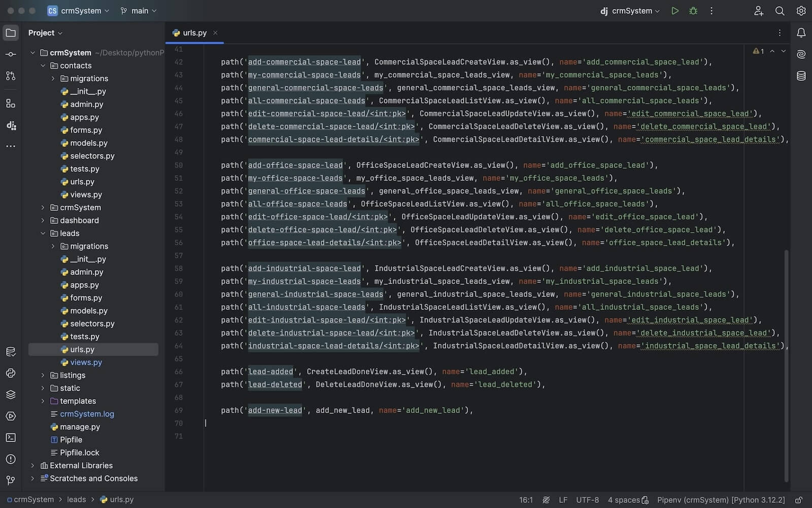Open views.py in the leads folder
This screenshot has width=812, height=508.
tap(86, 363)
